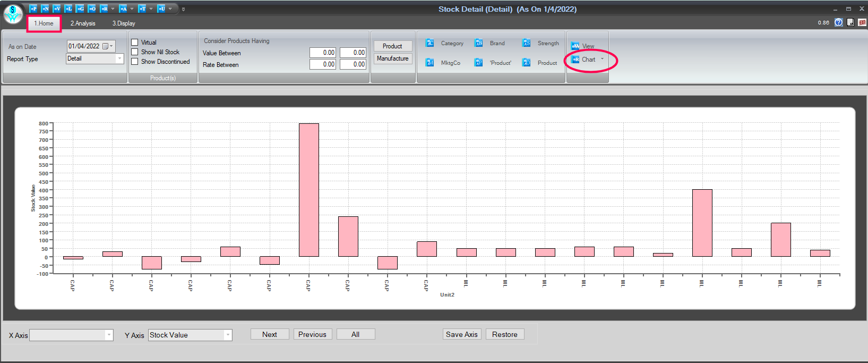
Task: Switch to the 1.Home tab
Action: pos(44,23)
